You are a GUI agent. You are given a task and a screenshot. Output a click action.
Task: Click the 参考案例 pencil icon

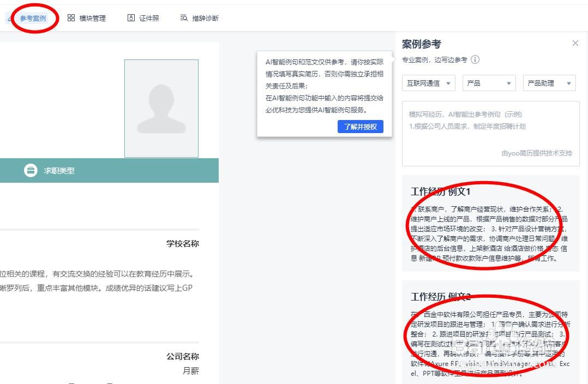click(x=9, y=18)
